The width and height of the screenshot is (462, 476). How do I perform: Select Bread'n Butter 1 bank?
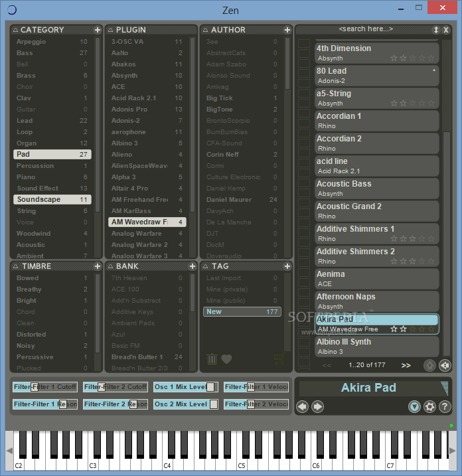coord(147,357)
